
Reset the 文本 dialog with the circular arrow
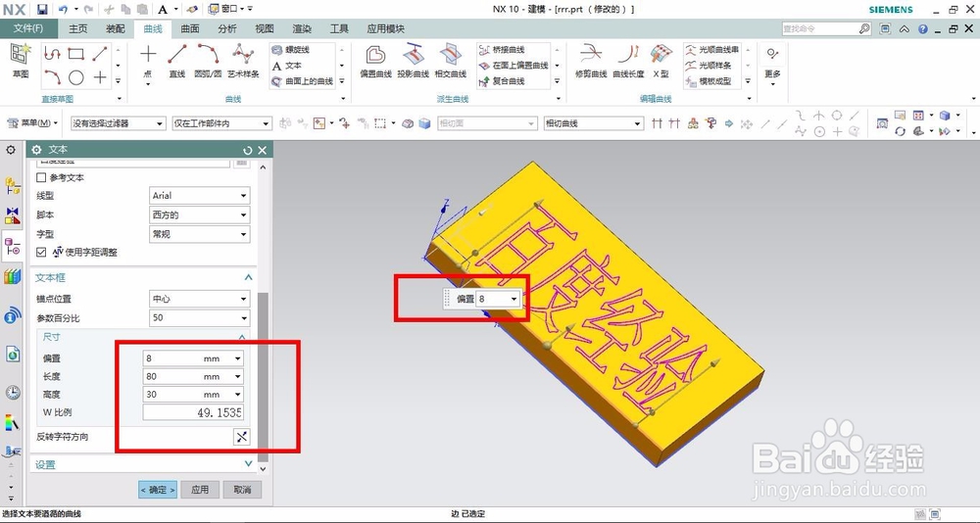tap(248, 150)
